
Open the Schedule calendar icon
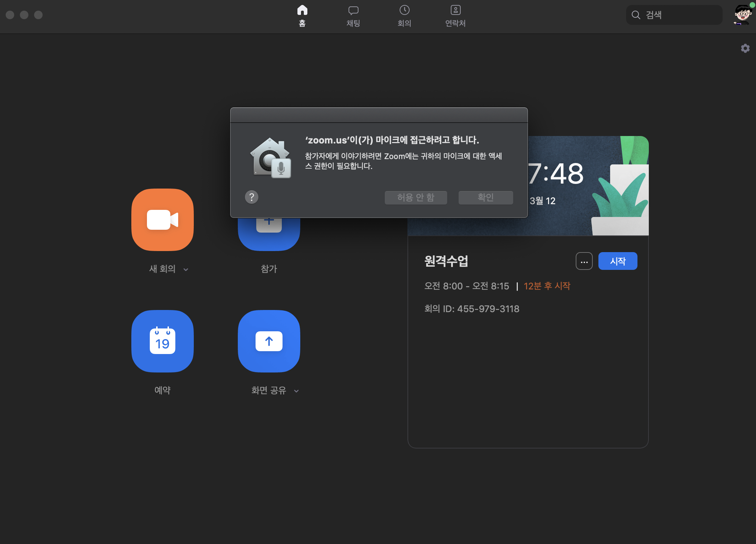[163, 341]
